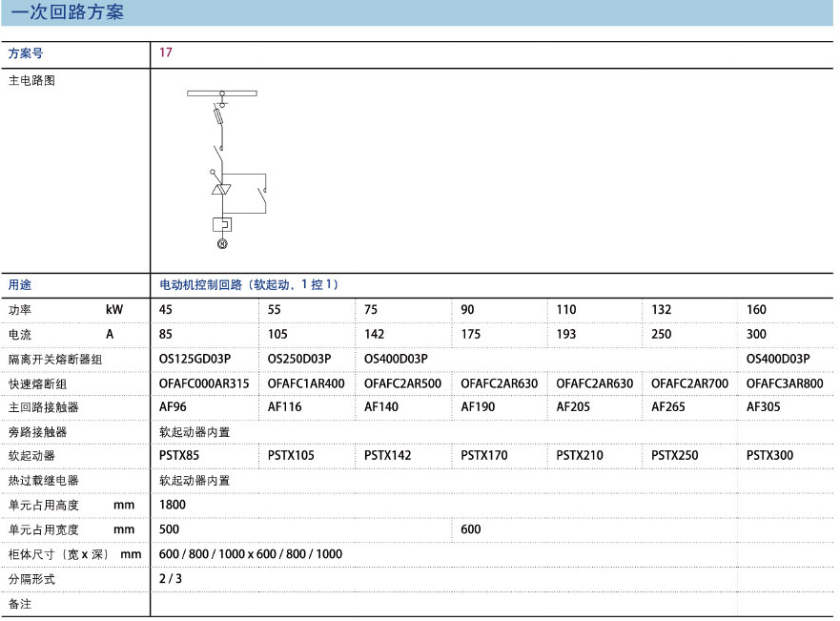Select the cell OS125GD03P
Viewport: 840px width, 621px height.
coord(195,359)
